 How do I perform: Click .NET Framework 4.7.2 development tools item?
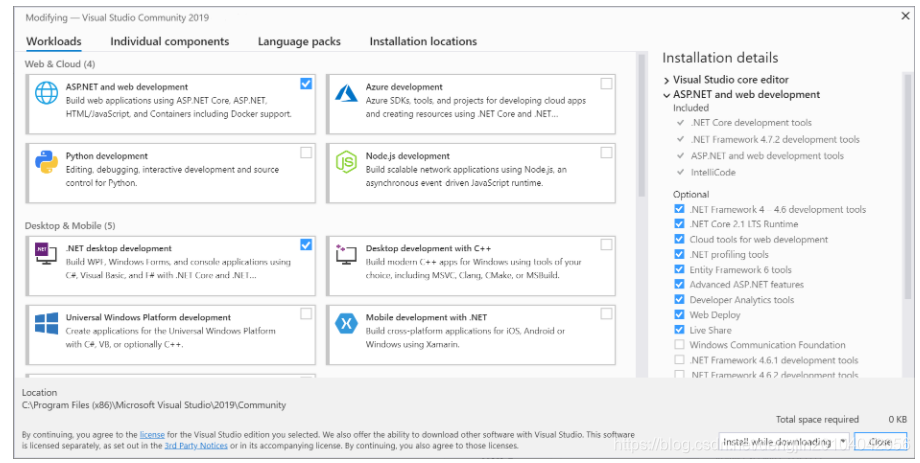[x=775, y=140]
